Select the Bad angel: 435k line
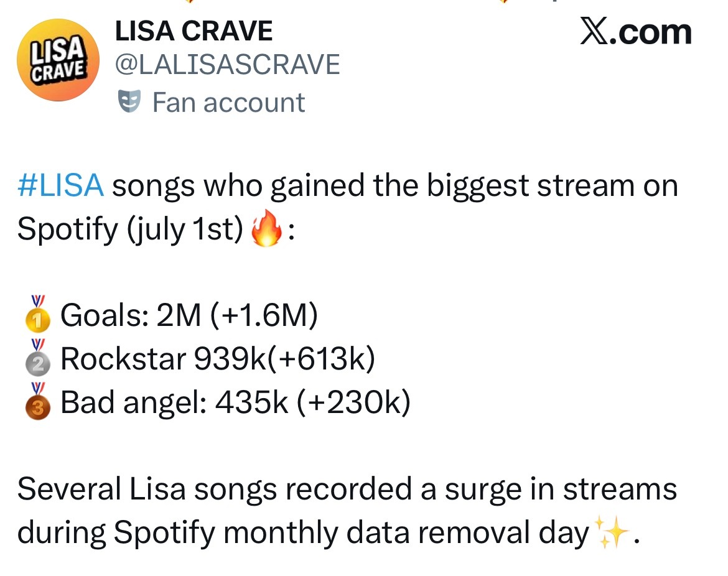Screen dimensions: 728x576 (236, 402)
